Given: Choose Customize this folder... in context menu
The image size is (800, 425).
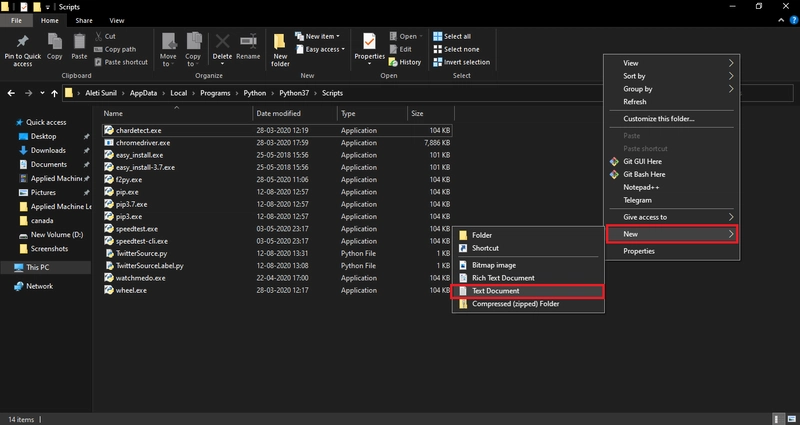Looking at the screenshot, I should click(x=671, y=119).
